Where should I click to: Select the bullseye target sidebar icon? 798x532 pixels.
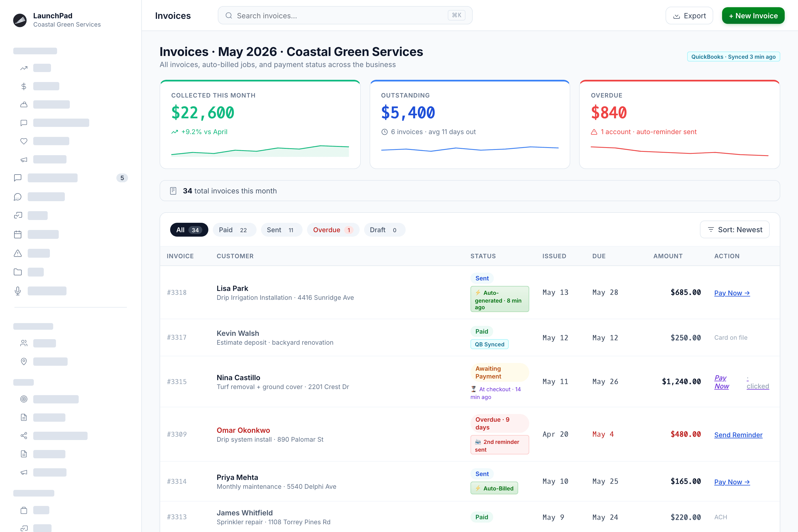click(x=24, y=399)
